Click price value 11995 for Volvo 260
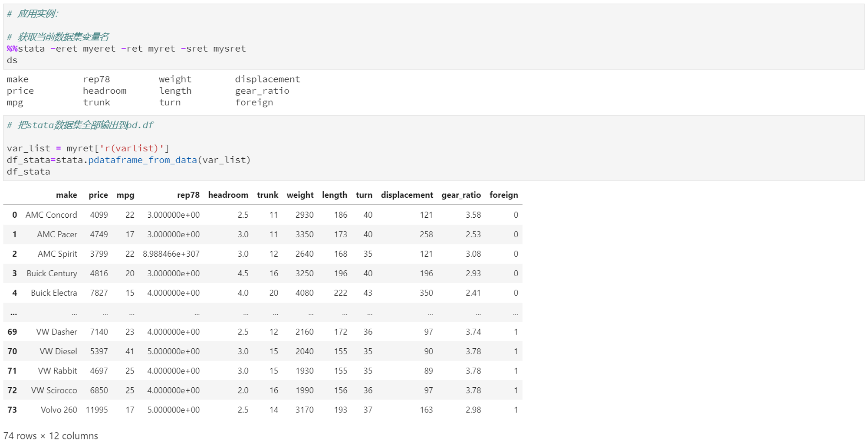Screen dimensions: 868x448 point(97,410)
